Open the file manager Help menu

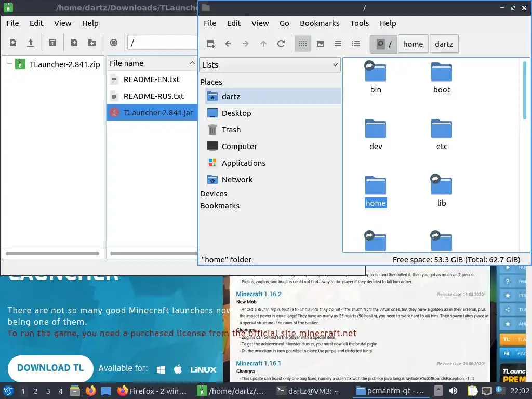point(388,23)
